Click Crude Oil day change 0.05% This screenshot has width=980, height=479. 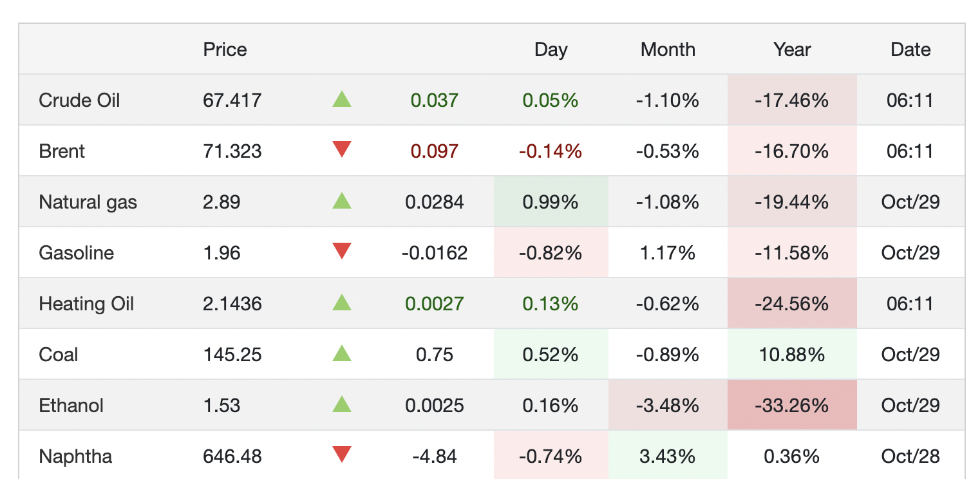pos(551,100)
